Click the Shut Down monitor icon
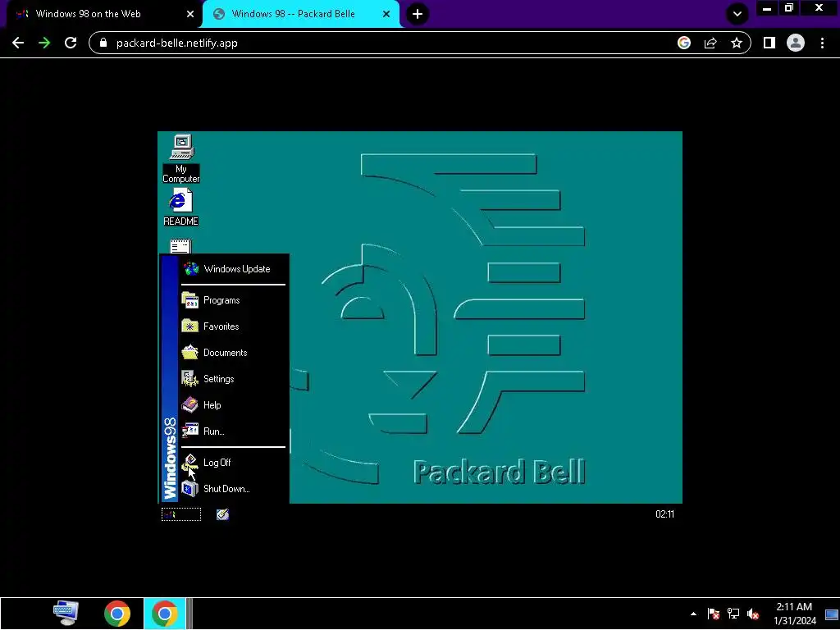This screenshot has height=630, width=840. tap(190, 489)
